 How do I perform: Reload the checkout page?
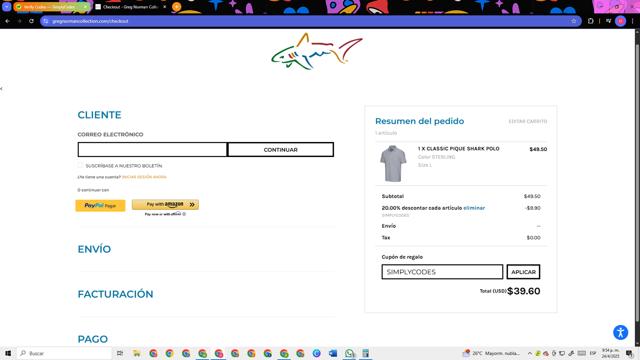pyautogui.click(x=31, y=21)
